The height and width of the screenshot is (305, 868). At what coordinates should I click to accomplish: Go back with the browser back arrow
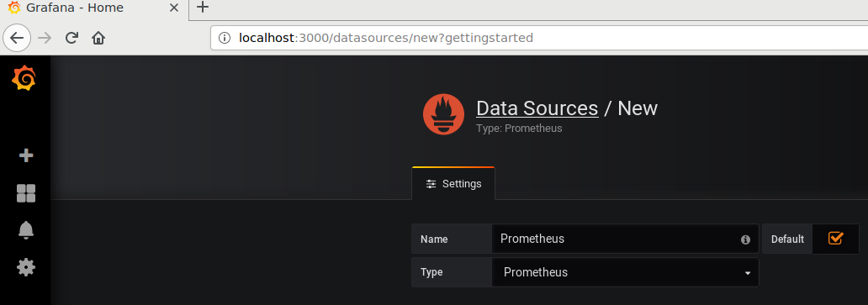point(17,38)
